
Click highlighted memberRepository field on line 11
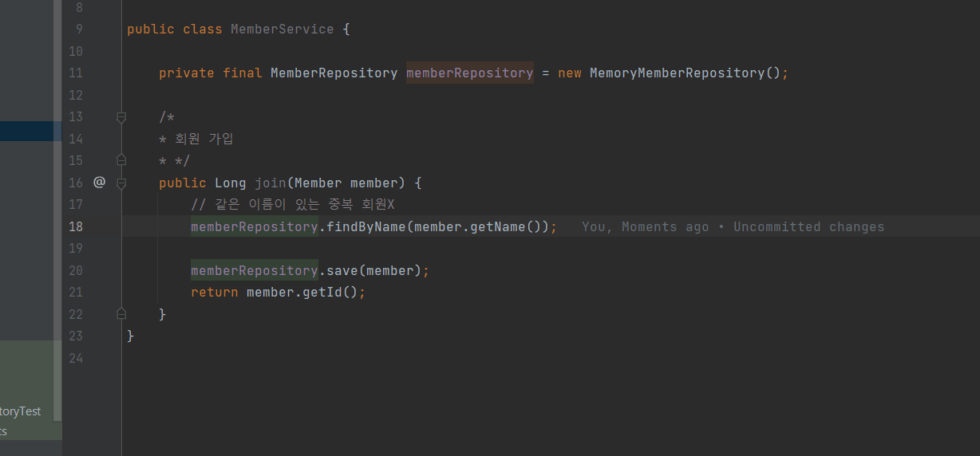(x=469, y=73)
